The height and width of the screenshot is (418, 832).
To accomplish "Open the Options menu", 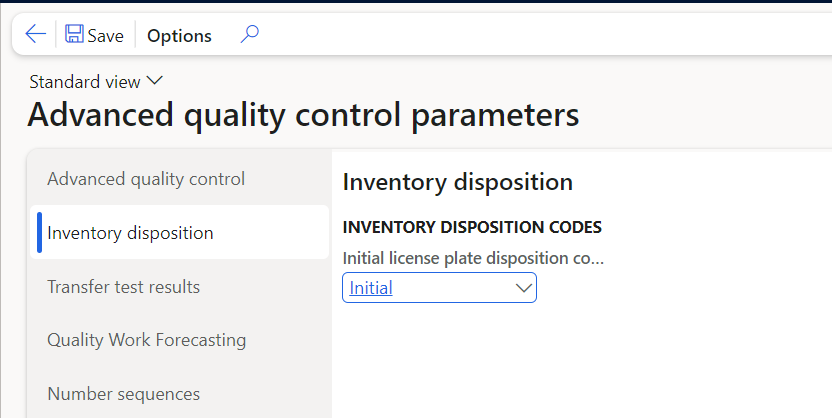I will 179,36.
